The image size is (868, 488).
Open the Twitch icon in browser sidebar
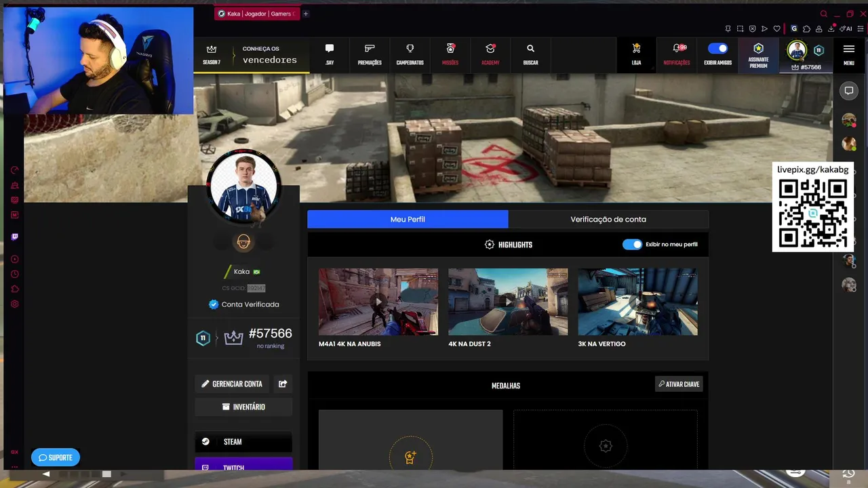click(15, 237)
